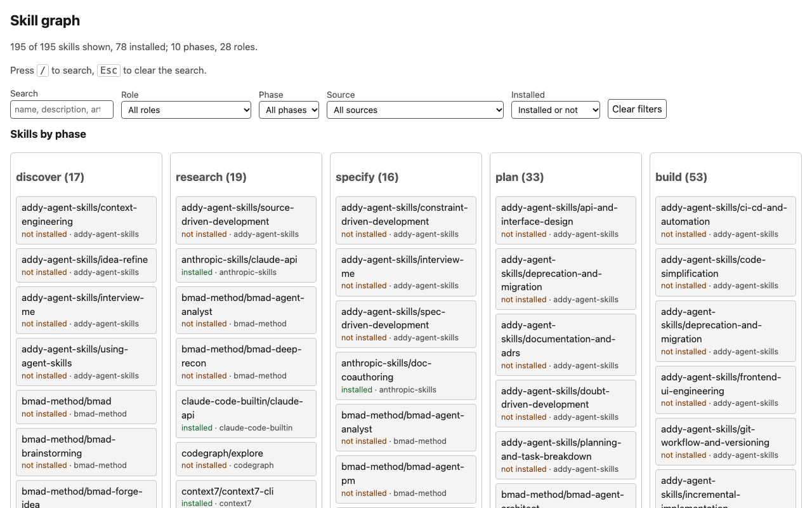The image size is (812, 508).
Task: Open the deprecation-and-migration card in the plan column
Action: coord(566,279)
